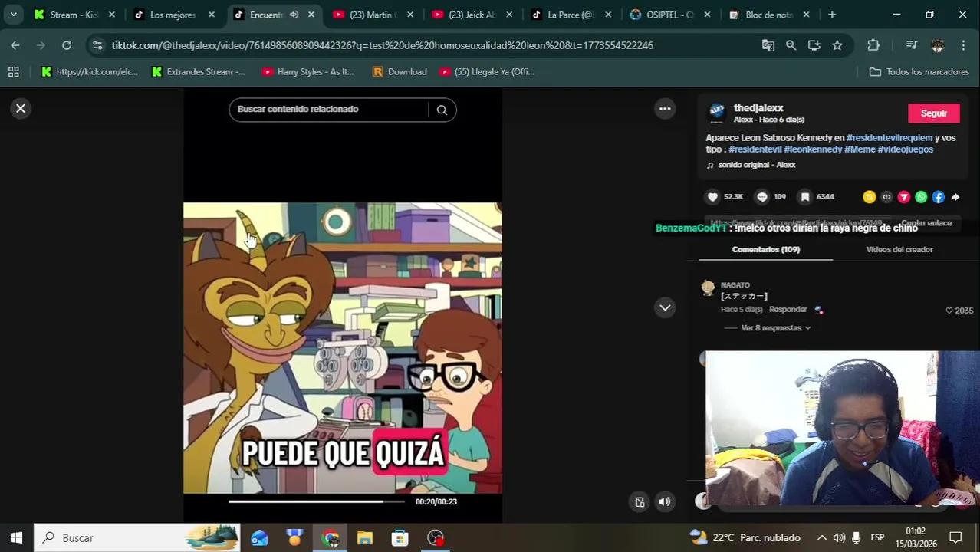The width and height of the screenshot is (980, 552).
Task: Open comments via speech bubble icon
Action: coord(761,197)
